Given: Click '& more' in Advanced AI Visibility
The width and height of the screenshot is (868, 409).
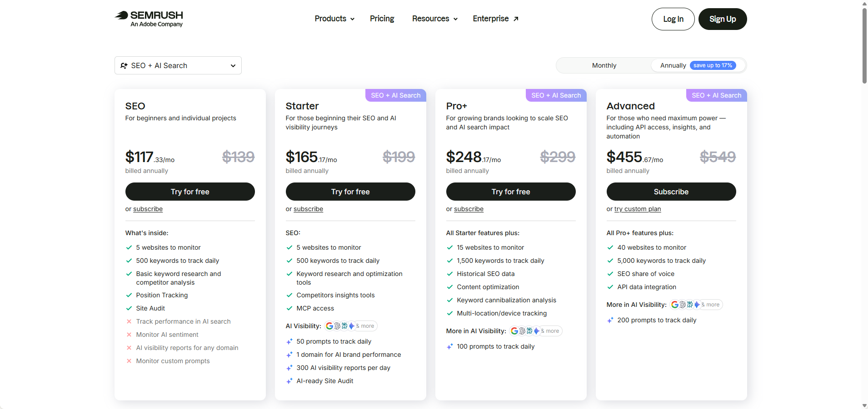Looking at the screenshot, I should point(711,305).
